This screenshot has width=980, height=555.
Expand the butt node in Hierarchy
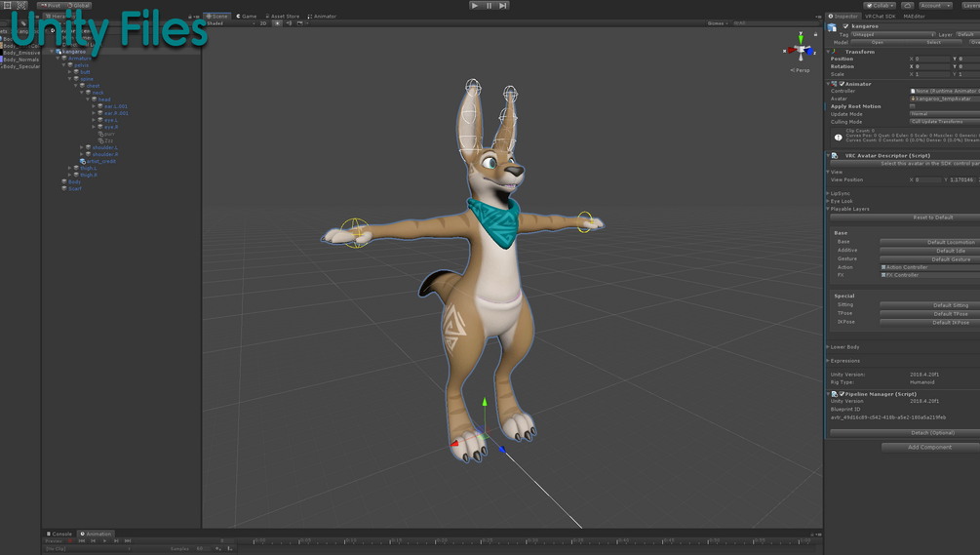click(x=70, y=72)
